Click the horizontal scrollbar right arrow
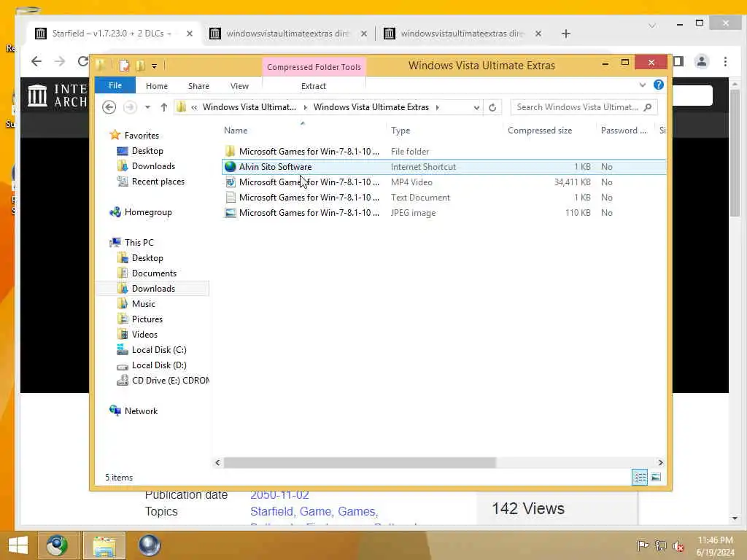Image resolution: width=747 pixels, height=560 pixels. pyautogui.click(x=660, y=462)
